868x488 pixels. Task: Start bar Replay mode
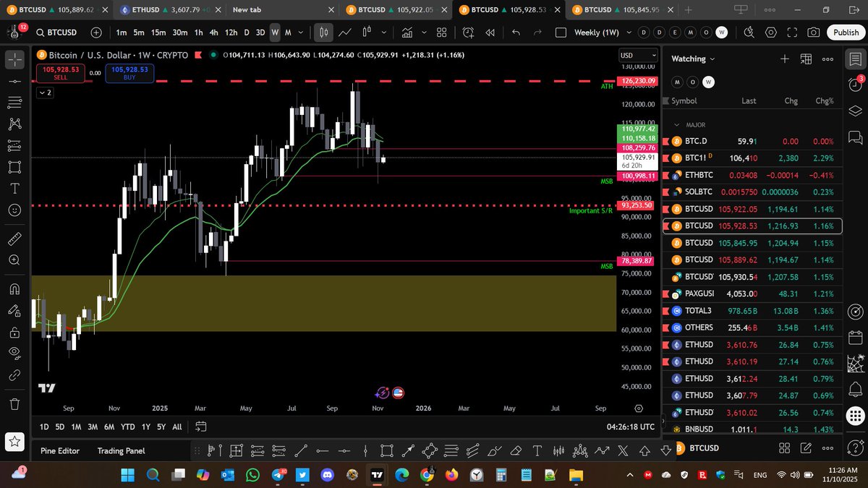tap(490, 33)
